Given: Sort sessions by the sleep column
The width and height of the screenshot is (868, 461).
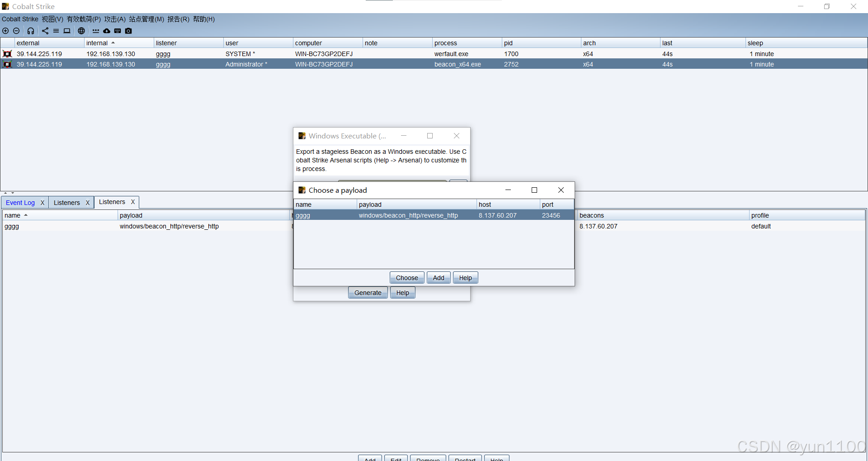Looking at the screenshot, I should (x=806, y=43).
